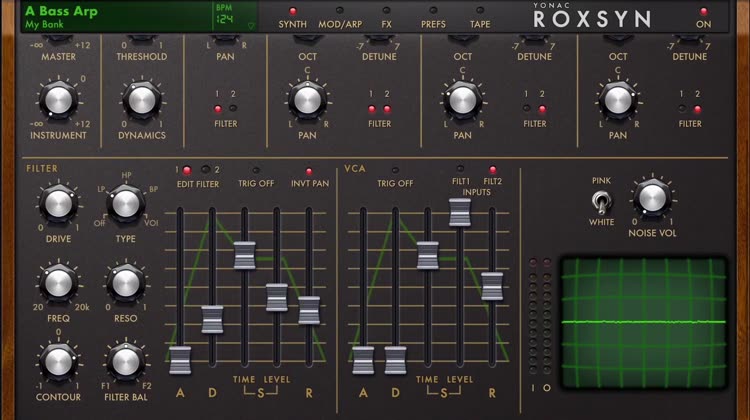This screenshot has height=420, width=750.
Task: Open the FX page
Action: click(x=386, y=18)
